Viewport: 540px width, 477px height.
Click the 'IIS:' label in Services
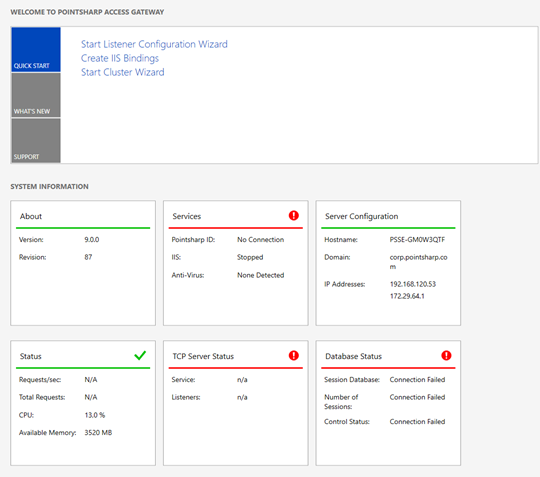(176, 257)
